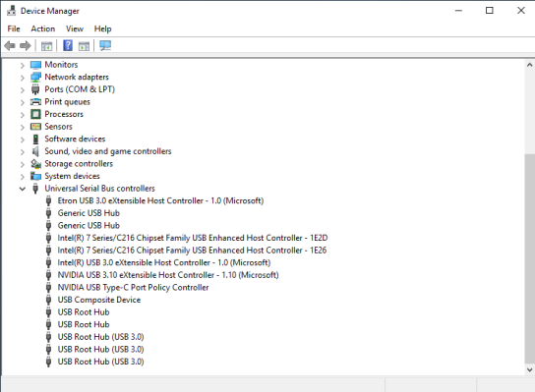Expand the System devices category

pos(23,176)
